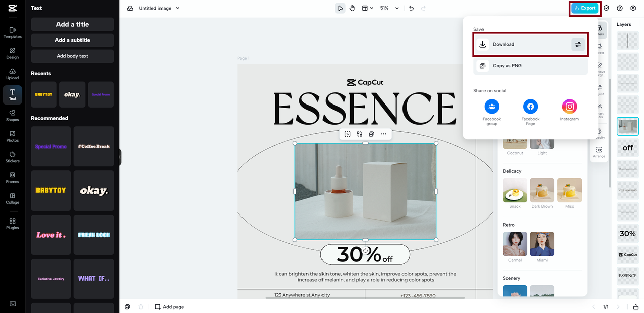Click the keyboard shortcuts icon bottom-left
This screenshot has height=313, width=644.
(12, 303)
